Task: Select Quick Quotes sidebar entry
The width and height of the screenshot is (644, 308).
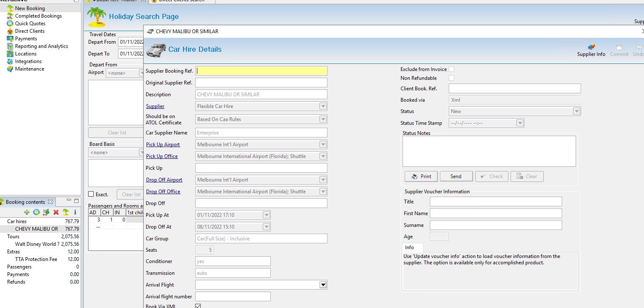Action: [30, 24]
